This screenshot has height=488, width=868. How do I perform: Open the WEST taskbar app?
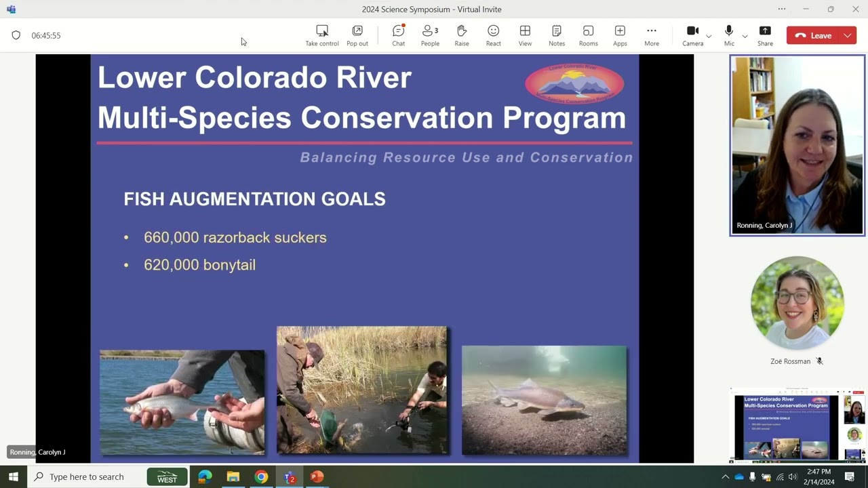[x=167, y=476]
